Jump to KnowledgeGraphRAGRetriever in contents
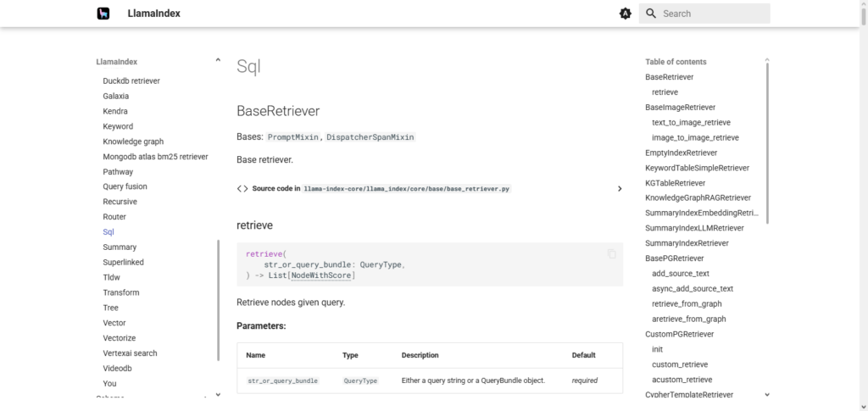 (x=698, y=197)
